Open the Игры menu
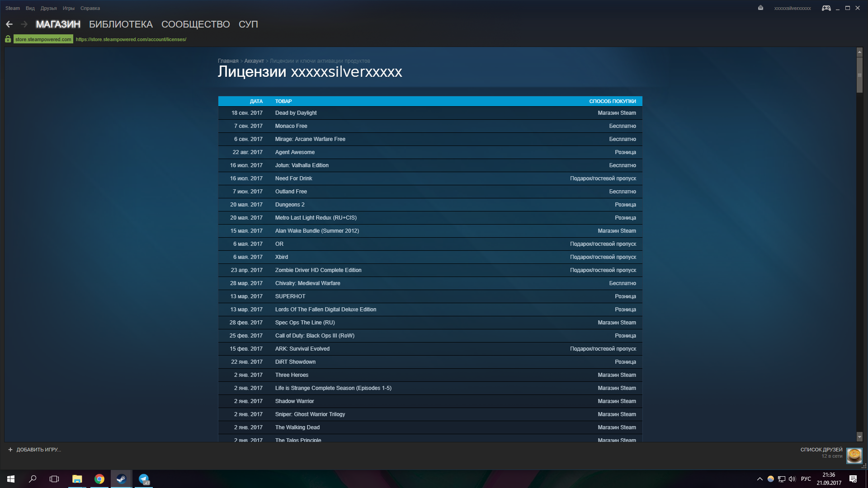Screen dimensions: 868x488 point(69,8)
